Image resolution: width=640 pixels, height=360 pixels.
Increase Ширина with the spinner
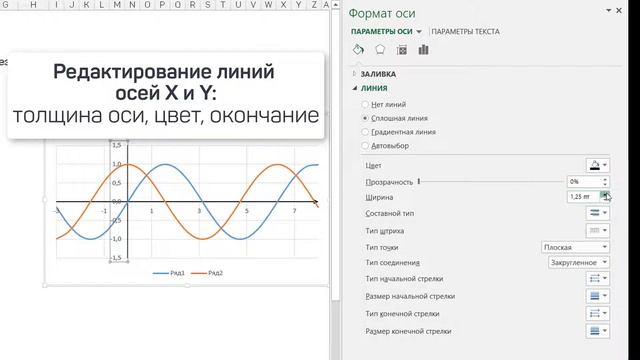tap(605, 194)
